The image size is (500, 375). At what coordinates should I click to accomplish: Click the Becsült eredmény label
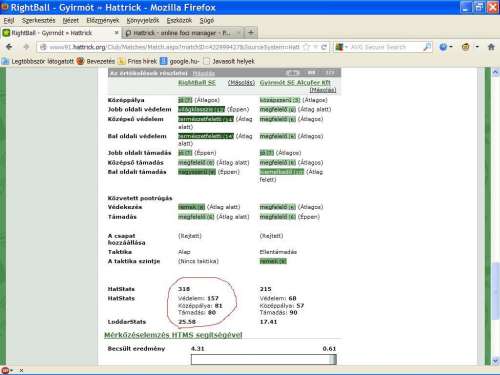[x=136, y=349]
